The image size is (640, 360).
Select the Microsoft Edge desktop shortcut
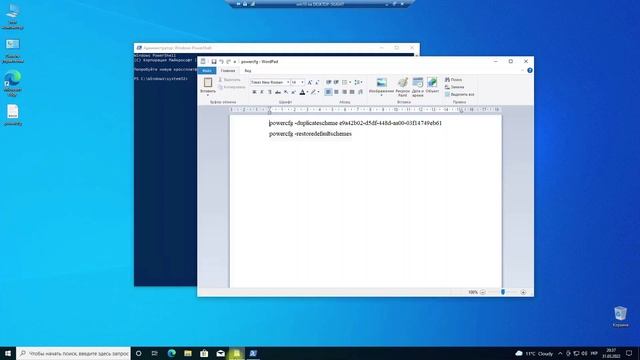point(13,84)
